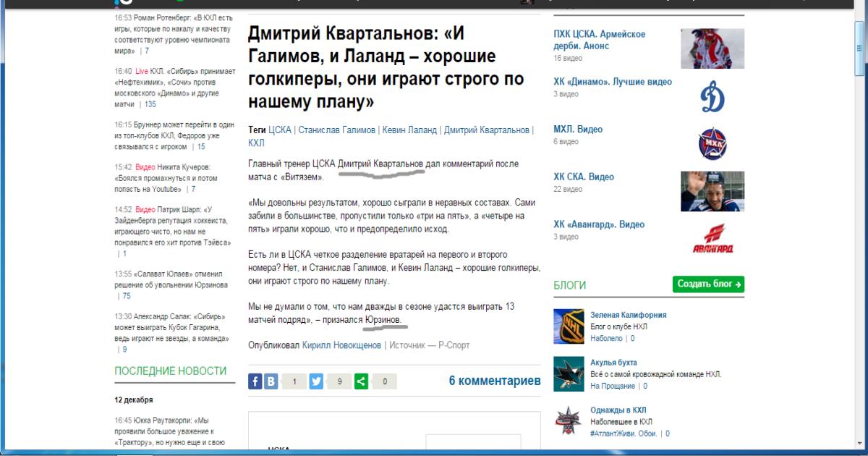Open the 'На Прощание' blog post link
Image resolution: width=868 pixels, height=456 pixels.
click(x=613, y=386)
